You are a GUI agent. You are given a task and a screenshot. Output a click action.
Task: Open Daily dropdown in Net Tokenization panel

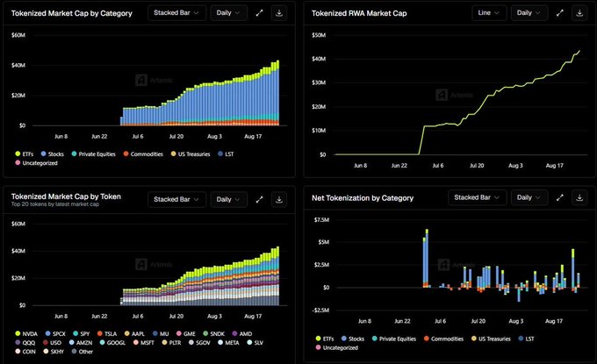click(x=529, y=197)
